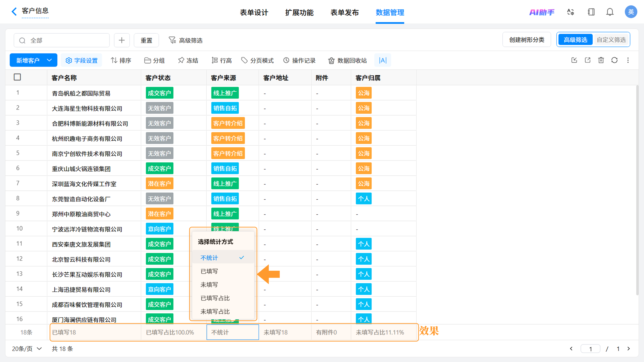The image size is (644, 362).
Task: Toggle the |A| column width icon
Action: click(383, 60)
